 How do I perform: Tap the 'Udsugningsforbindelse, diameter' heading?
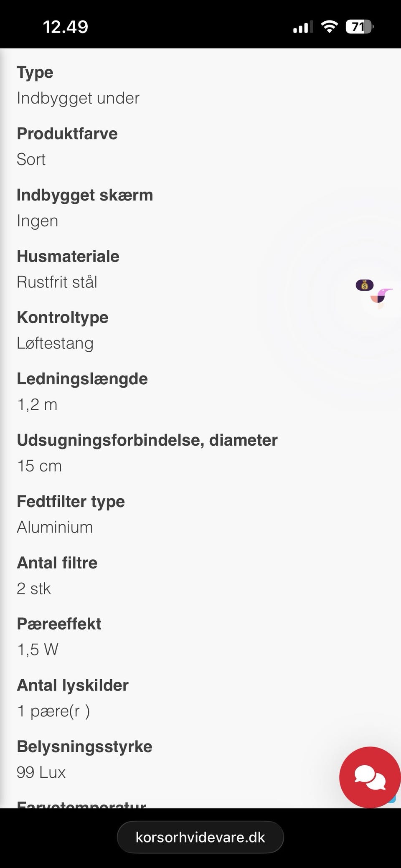click(x=147, y=440)
